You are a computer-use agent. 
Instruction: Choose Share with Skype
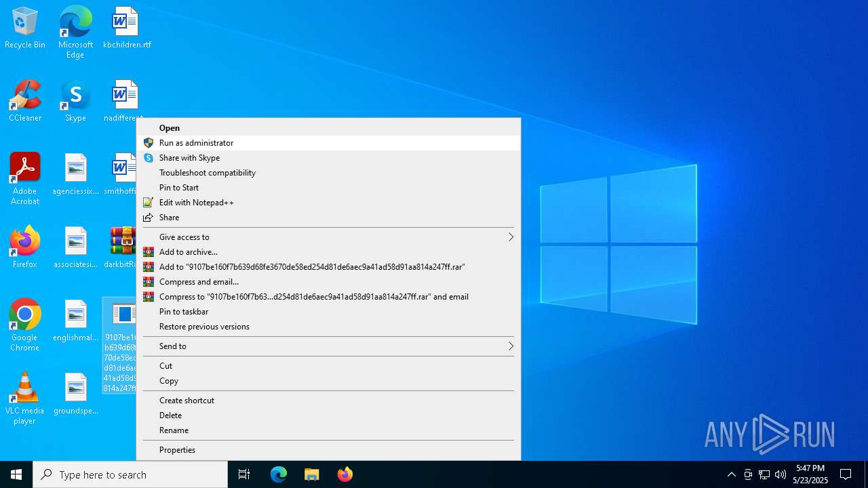click(328, 158)
